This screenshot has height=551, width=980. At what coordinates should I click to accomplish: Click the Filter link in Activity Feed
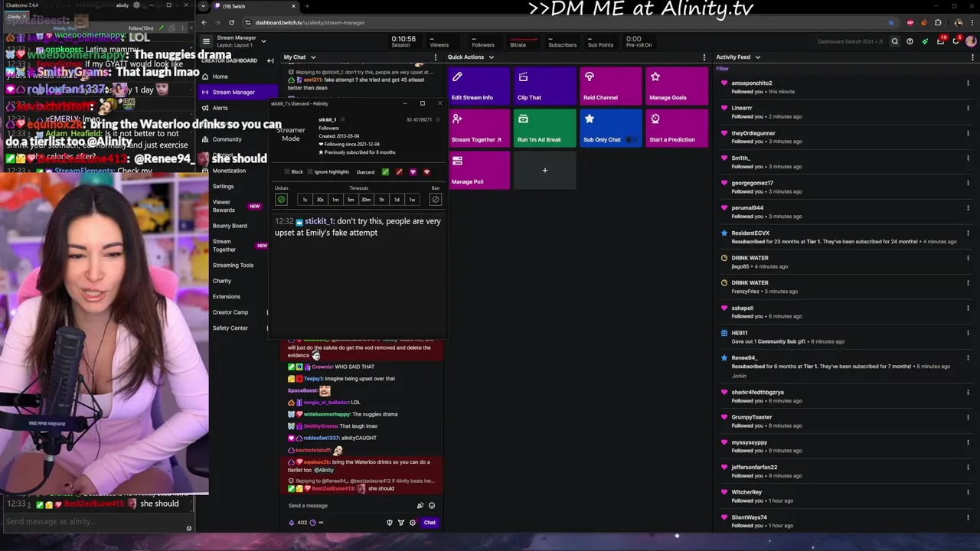pos(722,69)
